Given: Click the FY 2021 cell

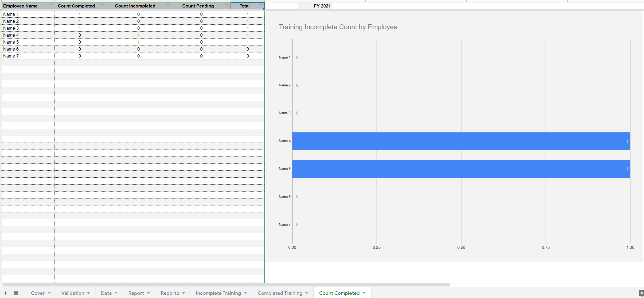Looking at the screenshot, I should pos(315,6).
